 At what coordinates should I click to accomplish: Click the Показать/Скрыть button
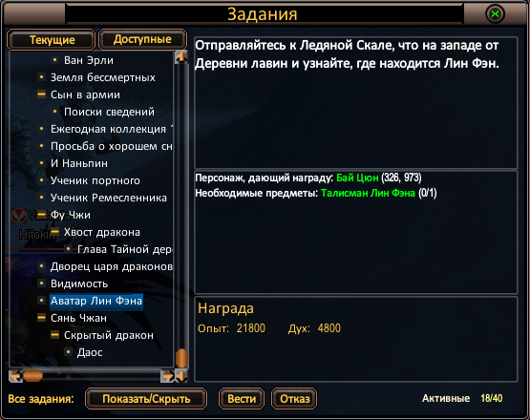[x=146, y=399]
